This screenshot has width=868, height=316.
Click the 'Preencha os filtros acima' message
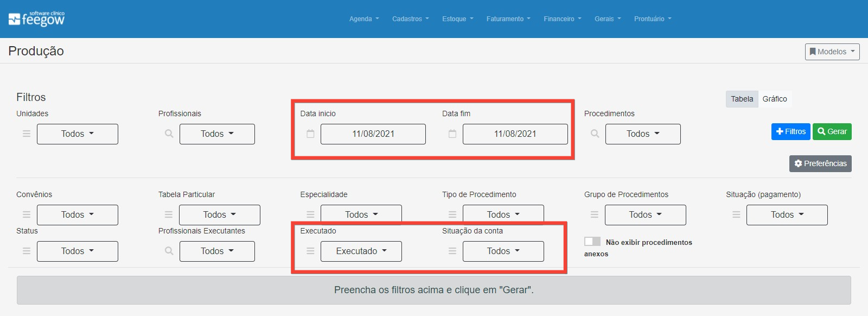click(434, 290)
